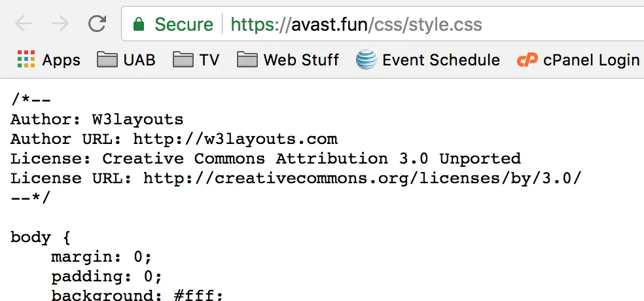Viewport: 644px width, 301px height.
Task: Click the browser forward arrow
Action: point(60,24)
